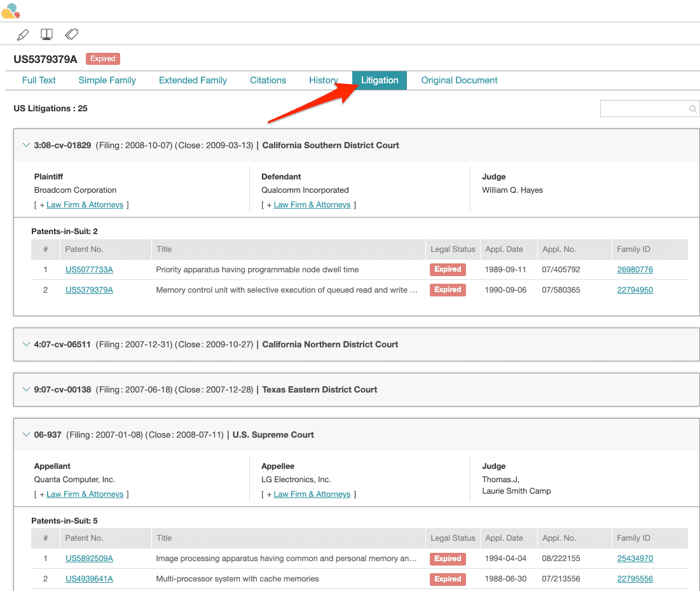This screenshot has width=700, height=591.
Task: Collapse case 3:08-cv-01829 section
Action: tap(26, 145)
